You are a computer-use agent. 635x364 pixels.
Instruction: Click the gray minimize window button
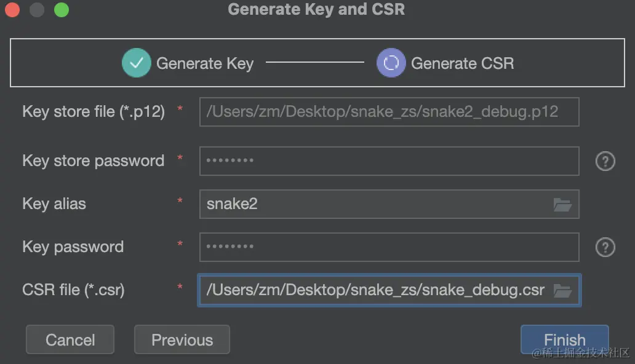[x=37, y=10]
